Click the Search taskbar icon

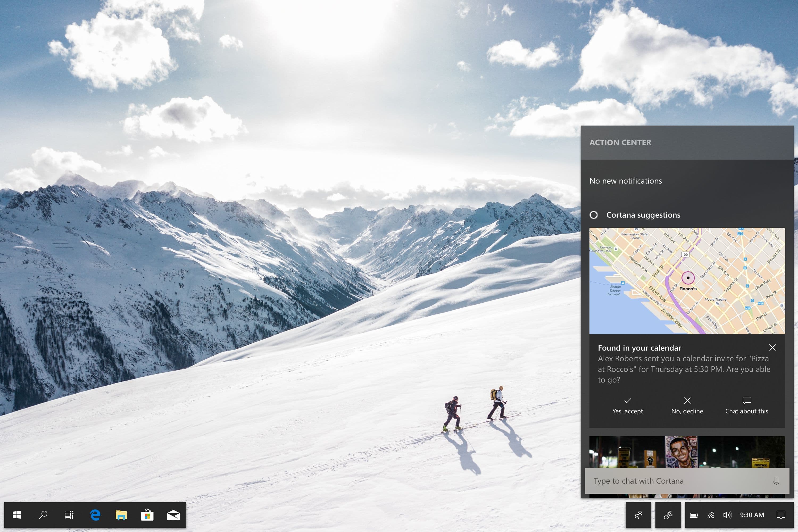coord(41,515)
